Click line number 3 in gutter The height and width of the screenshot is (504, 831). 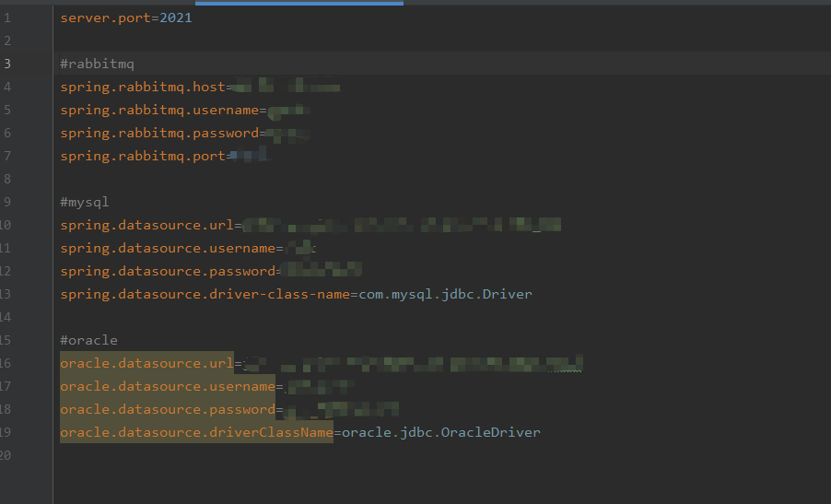[7, 64]
